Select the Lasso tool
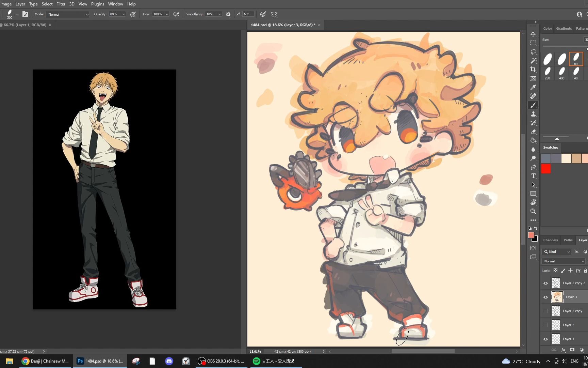 pyautogui.click(x=533, y=52)
